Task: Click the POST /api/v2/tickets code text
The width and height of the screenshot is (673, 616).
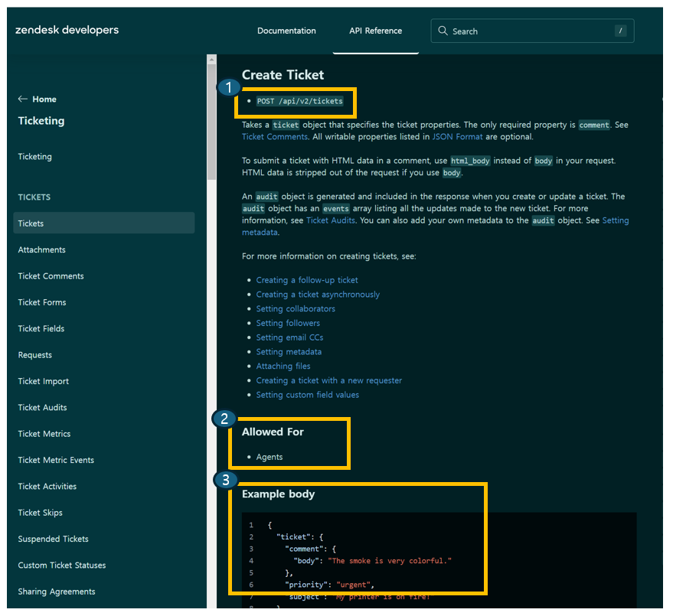Action: 299,101
